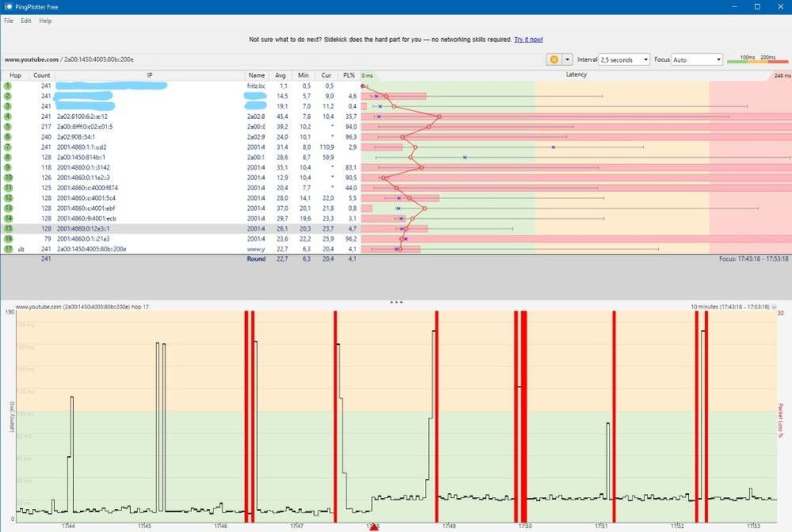Click the Round summary row label

pyautogui.click(x=256, y=258)
